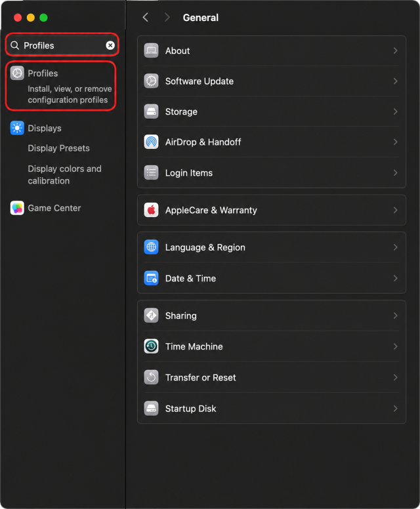Open the AppleCare & Warranty label
The image size is (420, 509).
click(211, 211)
